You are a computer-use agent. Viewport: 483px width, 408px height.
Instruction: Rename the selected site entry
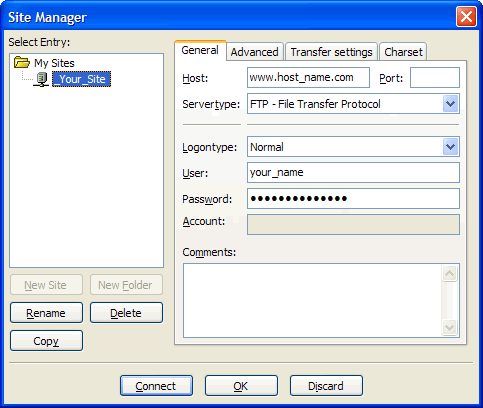click(x=46, y=313)
